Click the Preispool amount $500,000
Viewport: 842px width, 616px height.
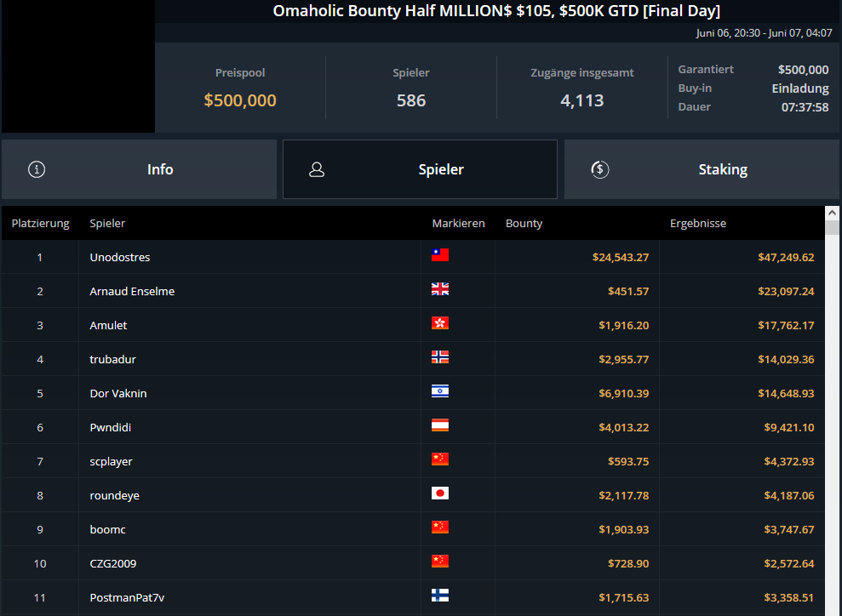pyautogui.click(x=240, y=100)
